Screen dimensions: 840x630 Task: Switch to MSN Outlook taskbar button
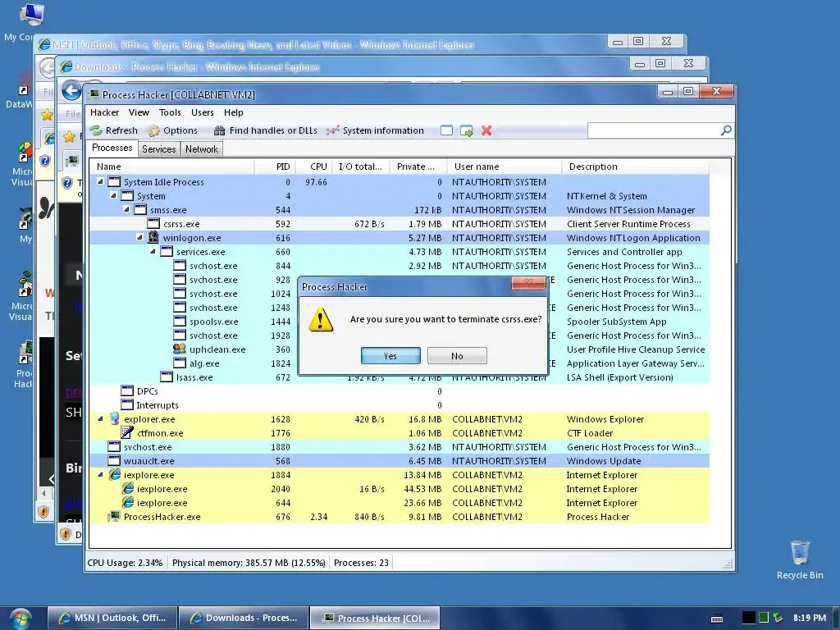coord(112,618)
